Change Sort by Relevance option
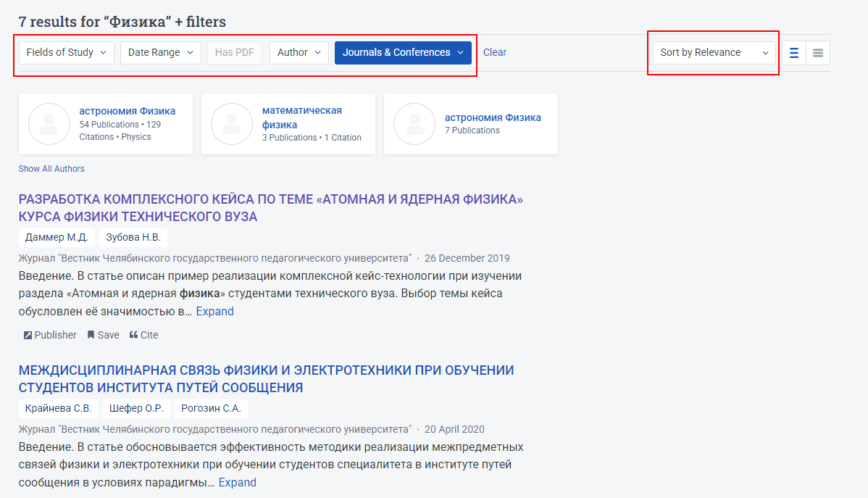The height and width of the screenshot is (498, 868). click(713, 52)
